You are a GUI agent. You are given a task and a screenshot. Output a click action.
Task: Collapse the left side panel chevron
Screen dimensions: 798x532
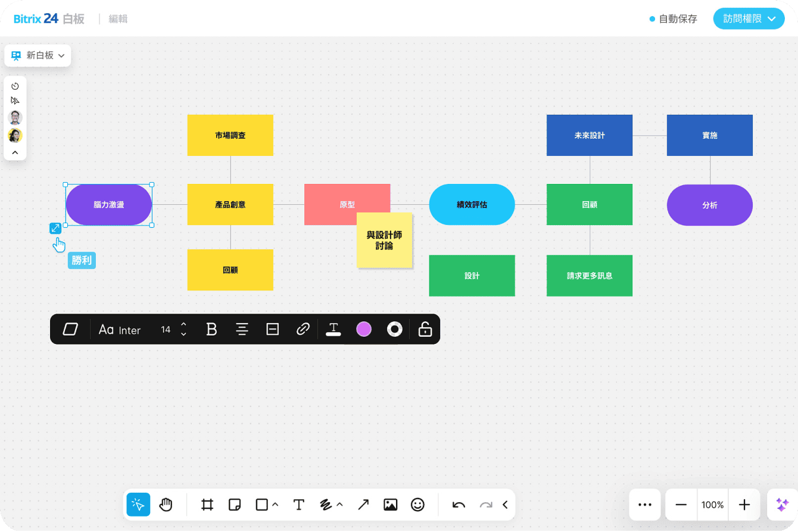[15, 152]
